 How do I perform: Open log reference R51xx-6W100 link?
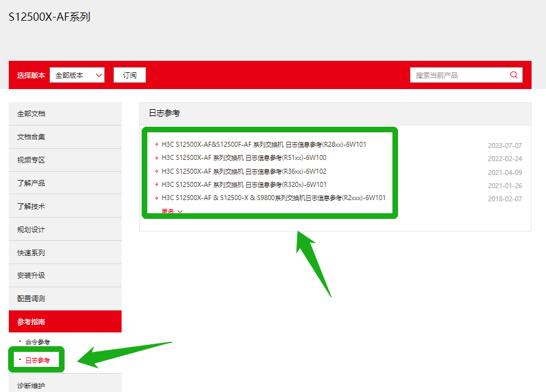[244, 158]
